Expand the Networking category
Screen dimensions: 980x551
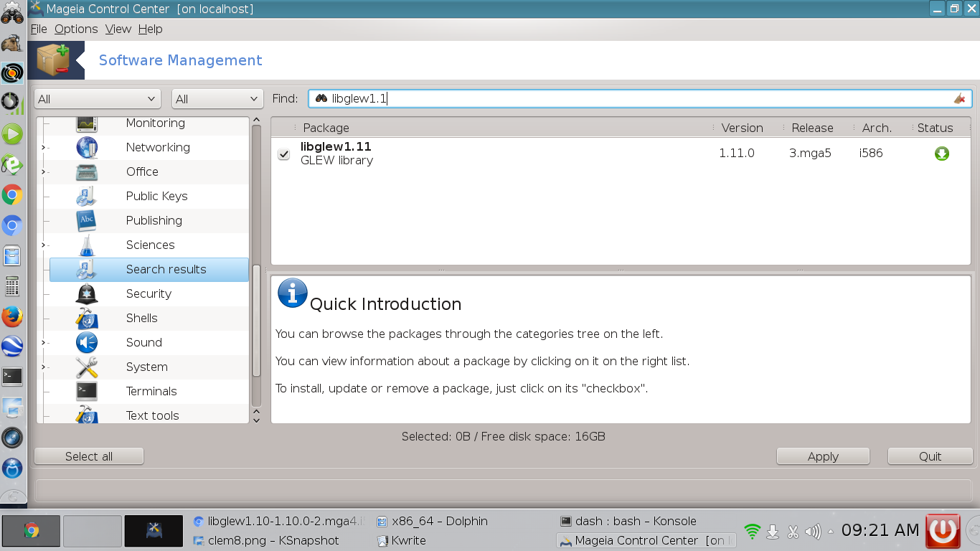tap(43, 148)
